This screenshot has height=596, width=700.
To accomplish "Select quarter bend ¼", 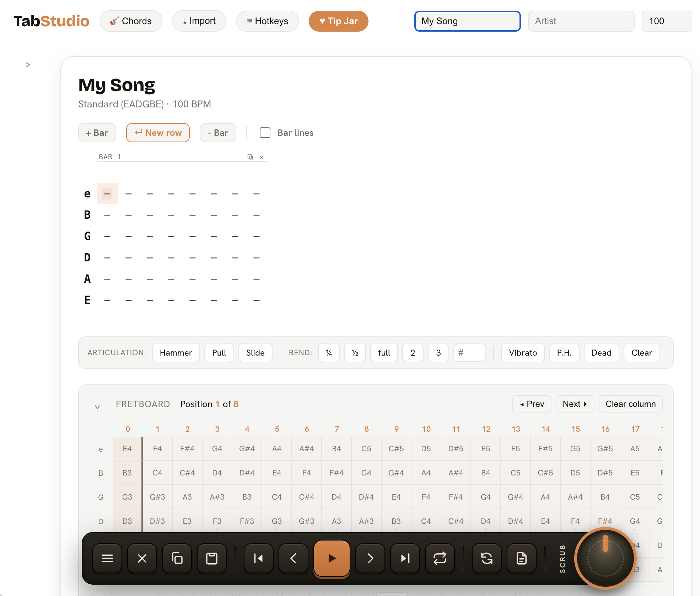I will [x=329, y=352].
